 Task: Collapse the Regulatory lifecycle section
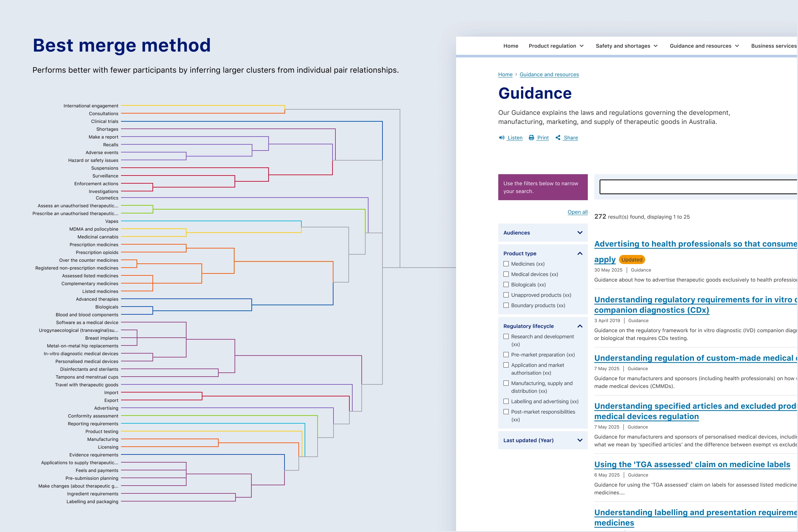point(580,326)
